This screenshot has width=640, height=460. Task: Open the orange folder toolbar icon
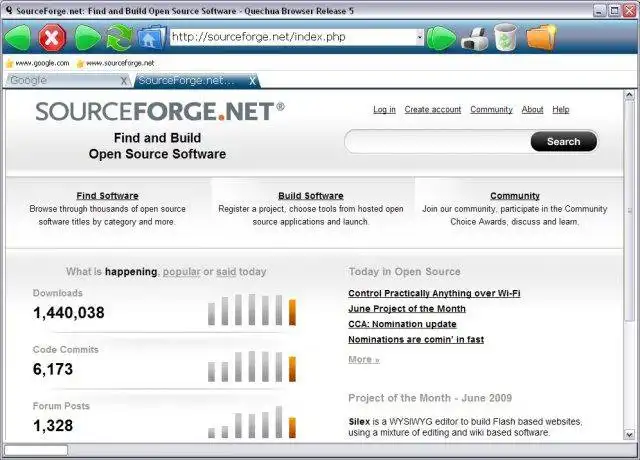pos(541,37)
